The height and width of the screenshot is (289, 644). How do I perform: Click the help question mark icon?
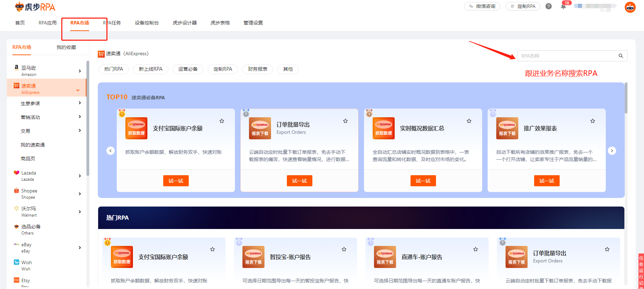(x=549, y=6)
